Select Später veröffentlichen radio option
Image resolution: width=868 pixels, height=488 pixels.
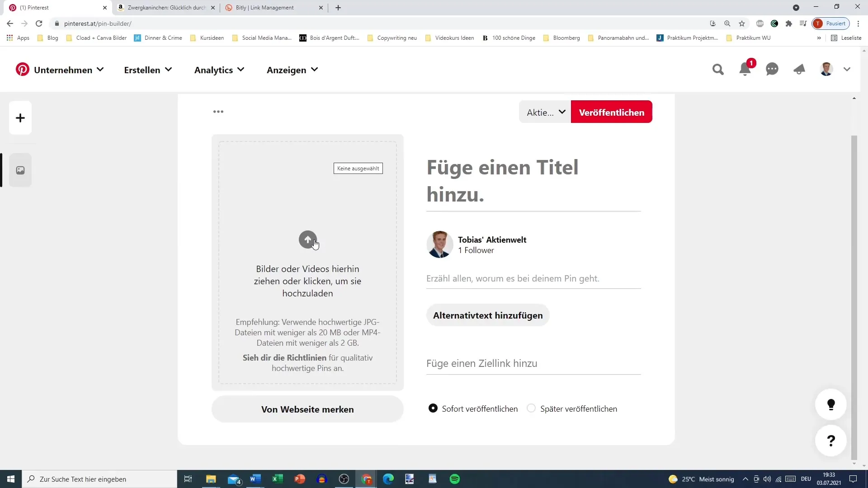coord(532,408)
